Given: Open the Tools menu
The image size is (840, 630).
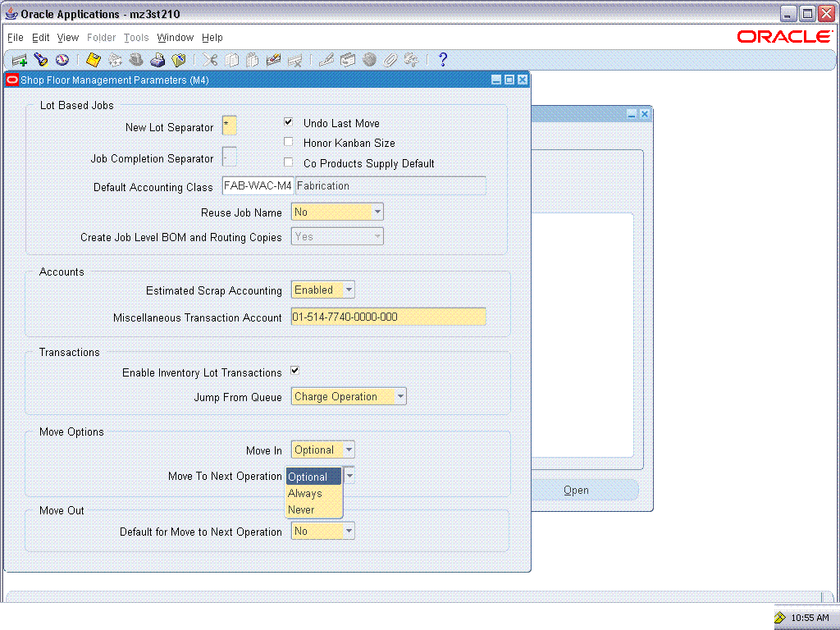Looking at the screenshot, I should pyautogui.click(x=136, y=38).
